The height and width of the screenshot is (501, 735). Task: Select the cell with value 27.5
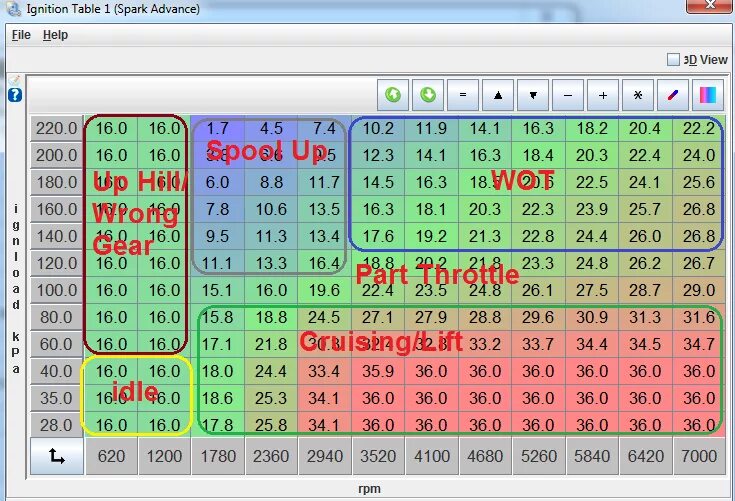tap(592, 290)
